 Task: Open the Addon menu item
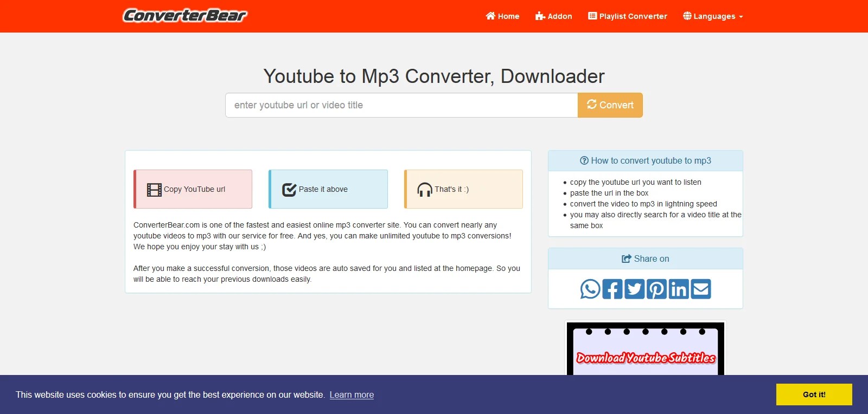553,16
